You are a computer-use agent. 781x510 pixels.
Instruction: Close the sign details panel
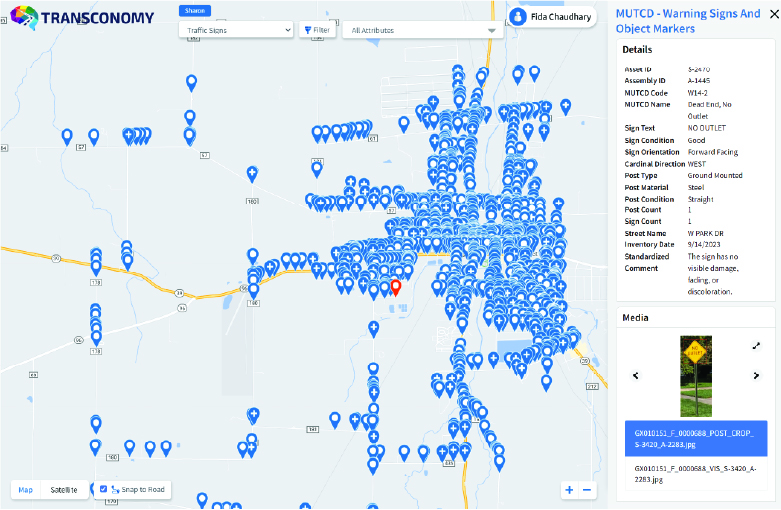(x=772, y=15)
